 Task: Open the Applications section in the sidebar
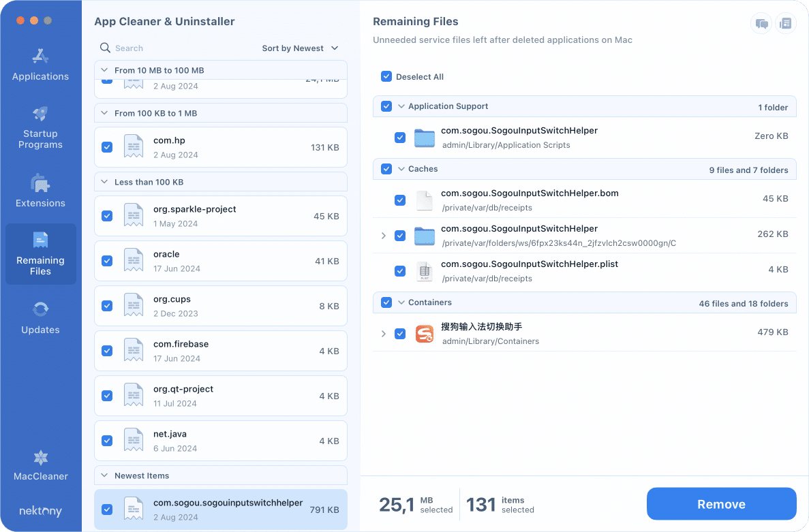tap(40, 65)
